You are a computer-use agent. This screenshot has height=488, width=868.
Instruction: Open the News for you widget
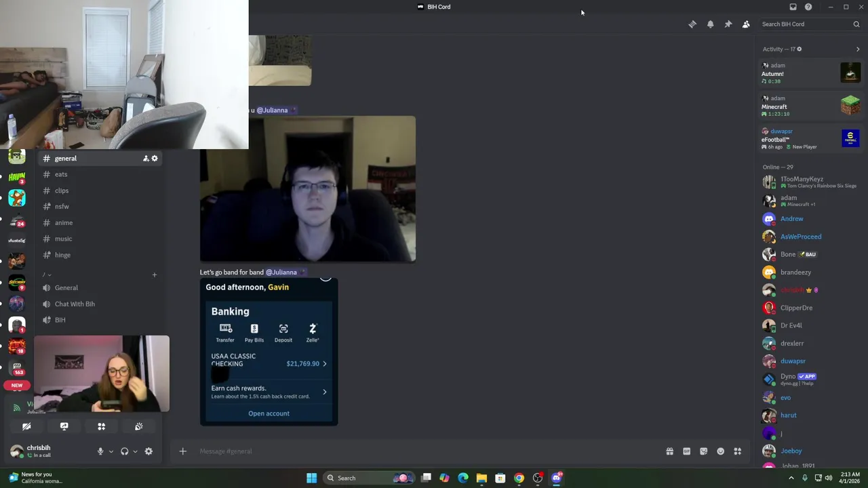point(34,478)
